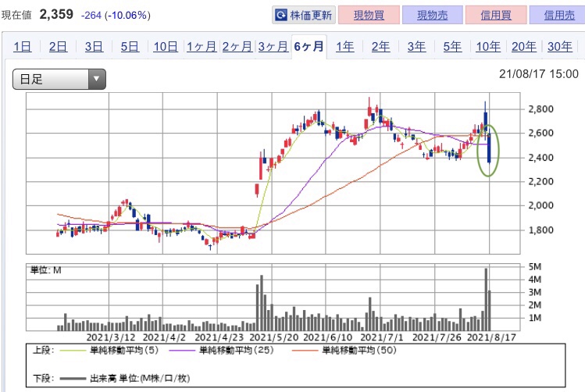
Task: Switch chart to 5年 range
Action: pyautogui.click(x=452, y=47)
